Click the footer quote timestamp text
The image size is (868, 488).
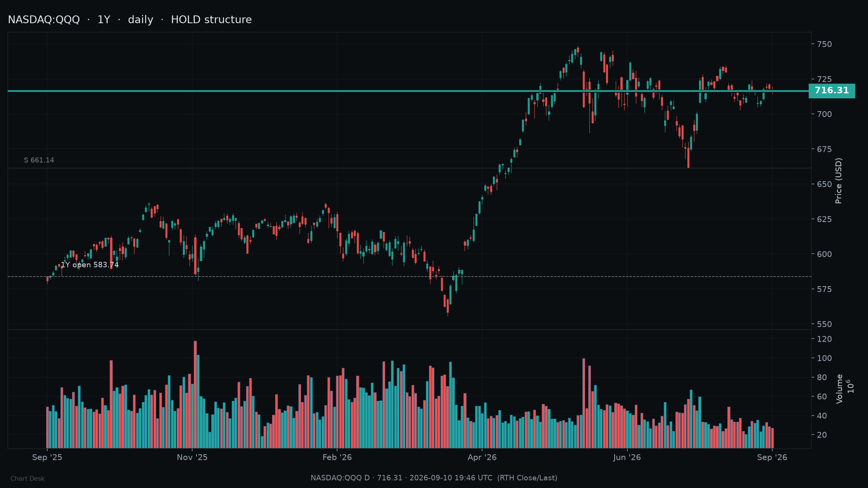(x=434, y=478)
